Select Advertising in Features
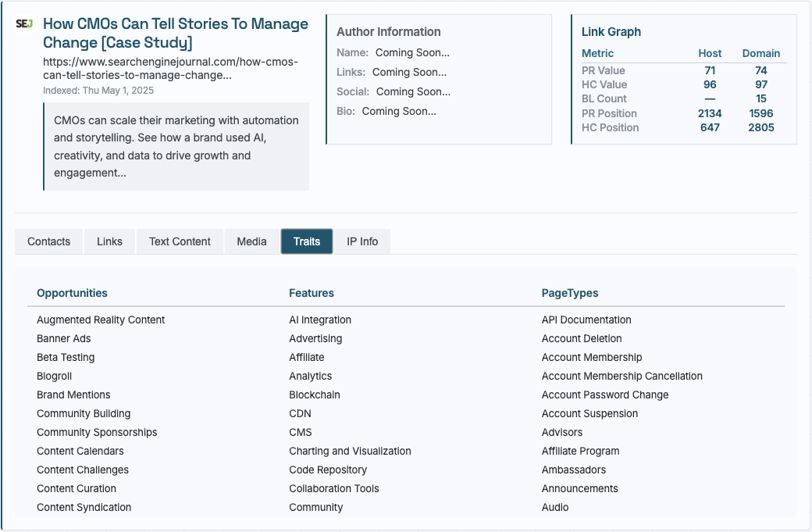 (315, 339)
